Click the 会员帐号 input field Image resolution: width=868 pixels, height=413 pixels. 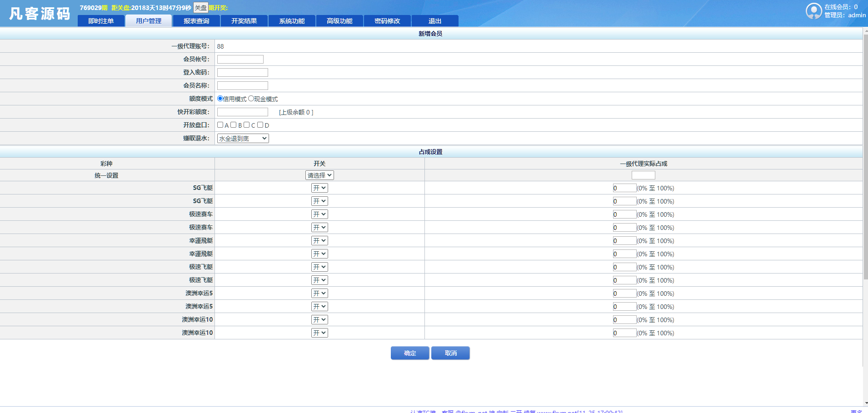(240, 59)
